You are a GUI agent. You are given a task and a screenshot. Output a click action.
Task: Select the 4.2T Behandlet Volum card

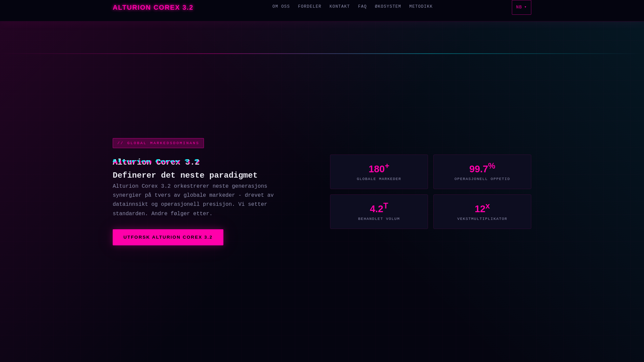pyautogui.click(x=379, y=212)
